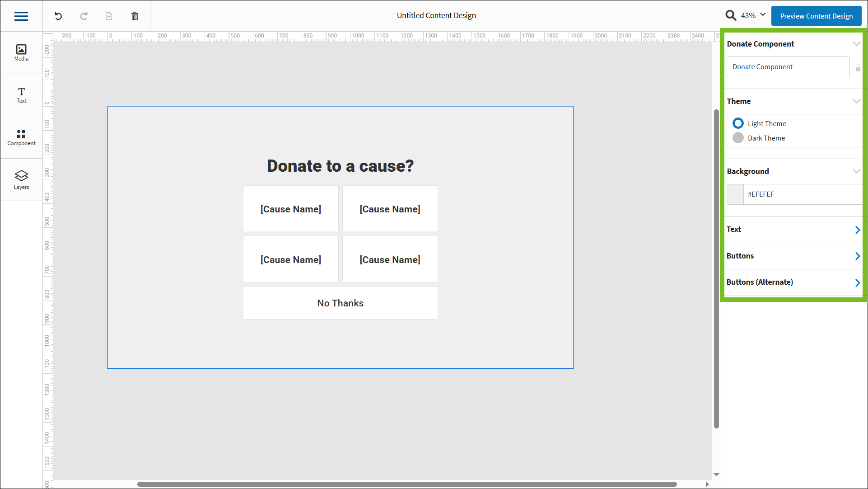Click the new page icon
Screen dimensions: 868x489
tap(109, 16)
